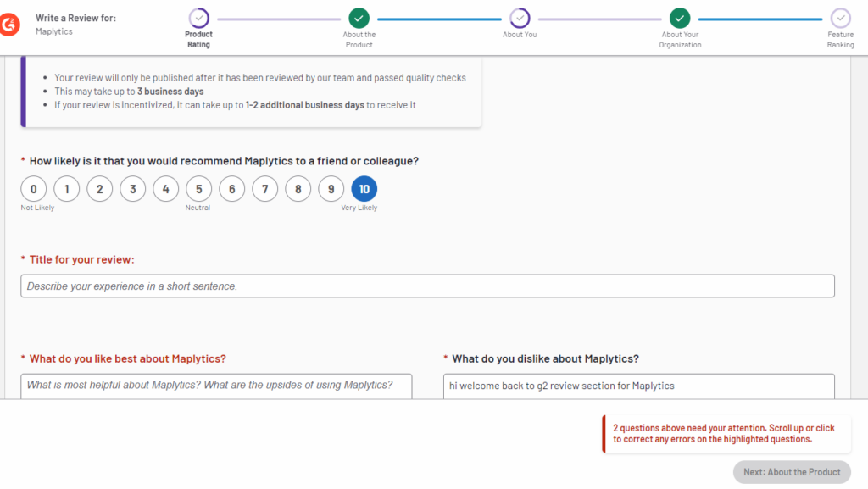The height and width of the screenshot is (489, 868).
Task: Click the green completed checkmark above About the Product
Action: click(x=359, y=16)
